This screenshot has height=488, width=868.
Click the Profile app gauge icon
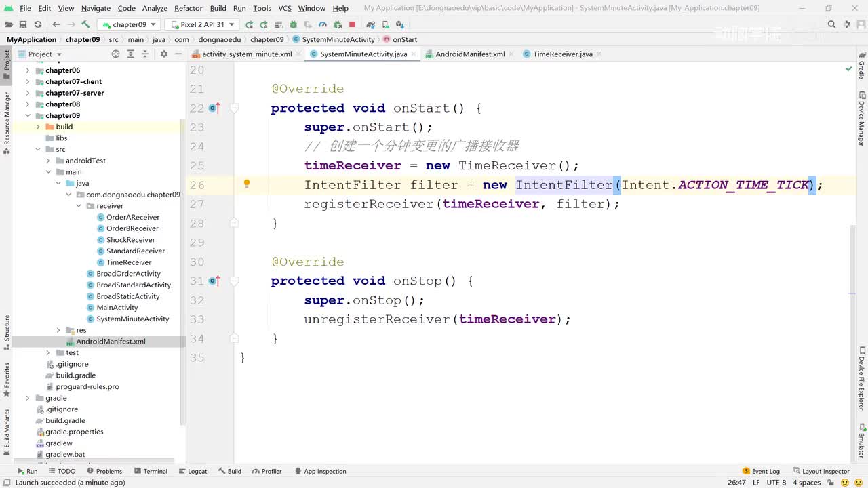pyautogui.click(x=322, y=24)
